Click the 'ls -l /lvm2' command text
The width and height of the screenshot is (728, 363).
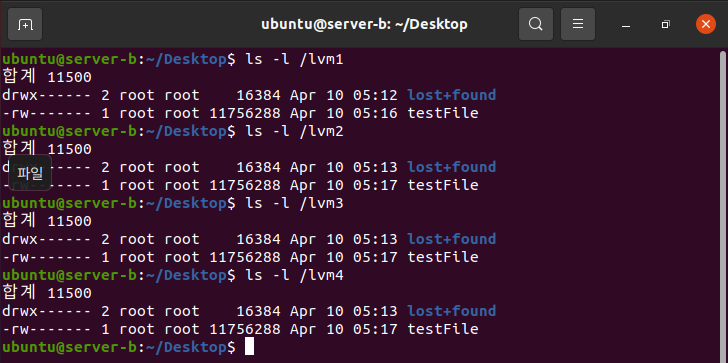click(x=295, y=131)
